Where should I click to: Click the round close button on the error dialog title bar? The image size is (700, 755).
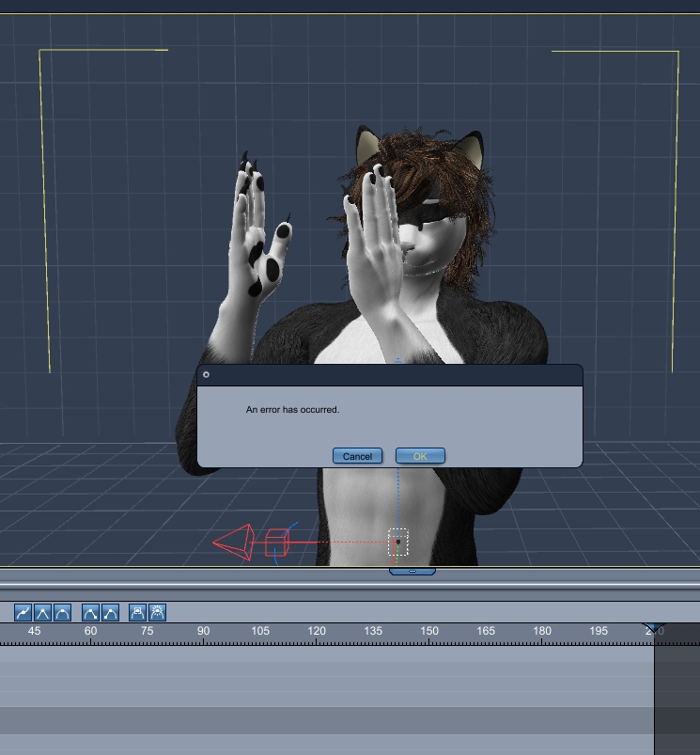206,374
